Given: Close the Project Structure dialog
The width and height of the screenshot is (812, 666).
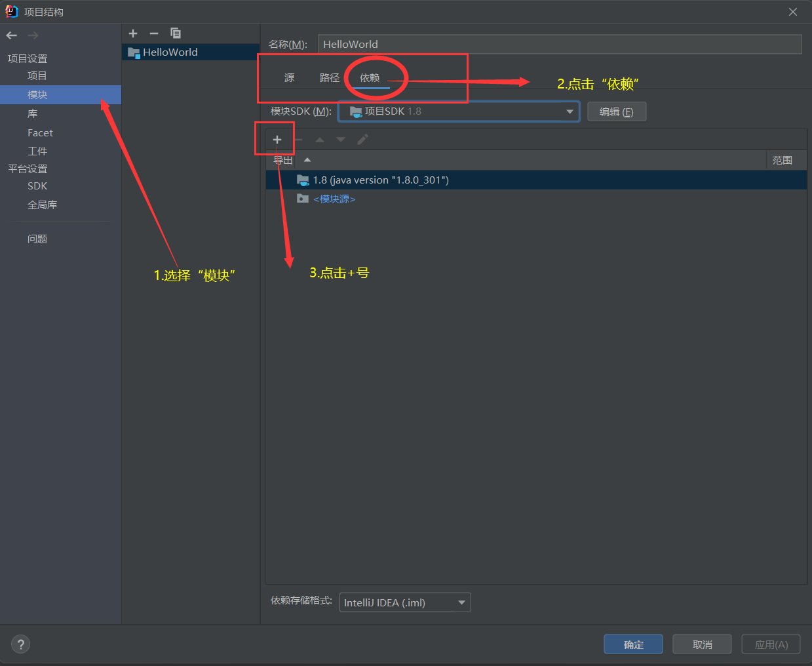Looking at the screenshot, I should tap(793, 12).
